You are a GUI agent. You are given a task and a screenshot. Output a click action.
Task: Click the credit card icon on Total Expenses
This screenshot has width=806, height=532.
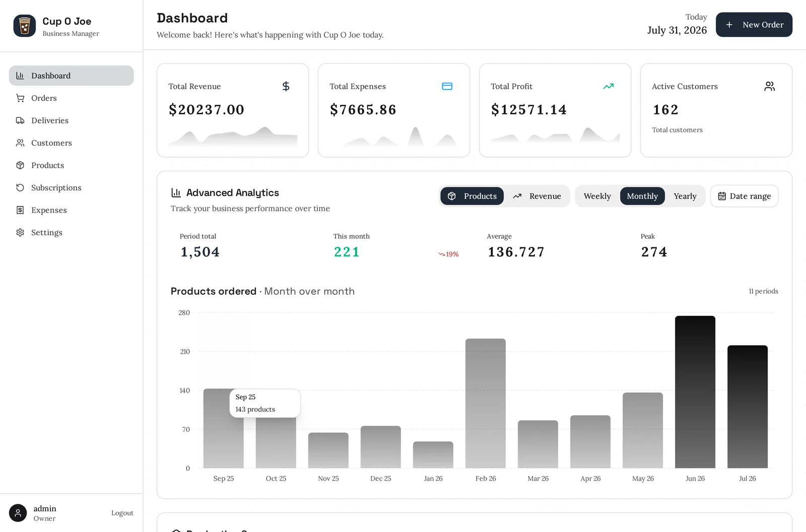(447, 86)
